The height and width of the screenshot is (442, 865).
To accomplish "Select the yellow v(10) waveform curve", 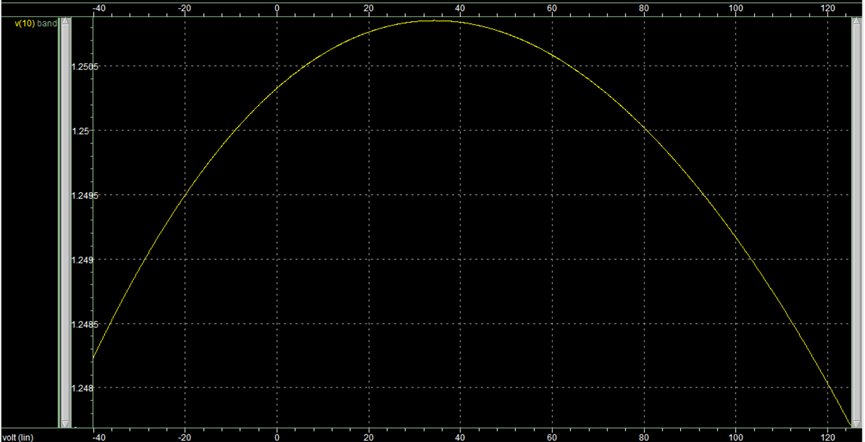I will pyautogui.click(x=436, y=20).
